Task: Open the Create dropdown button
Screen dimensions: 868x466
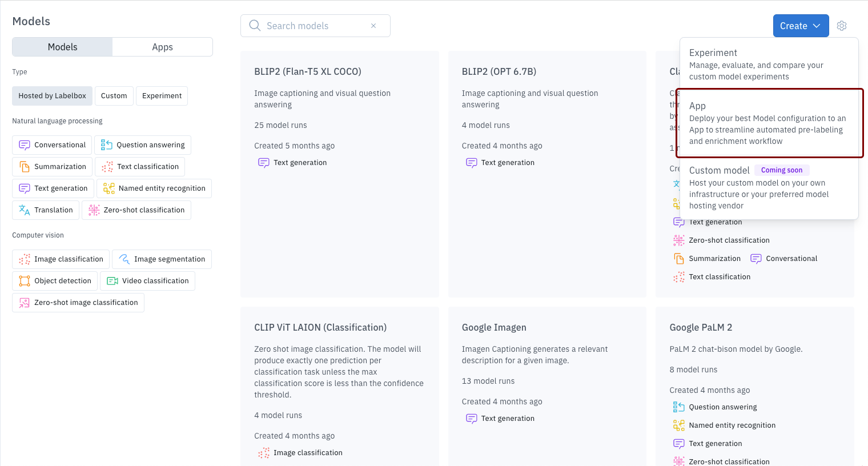Action: (801, 26)
